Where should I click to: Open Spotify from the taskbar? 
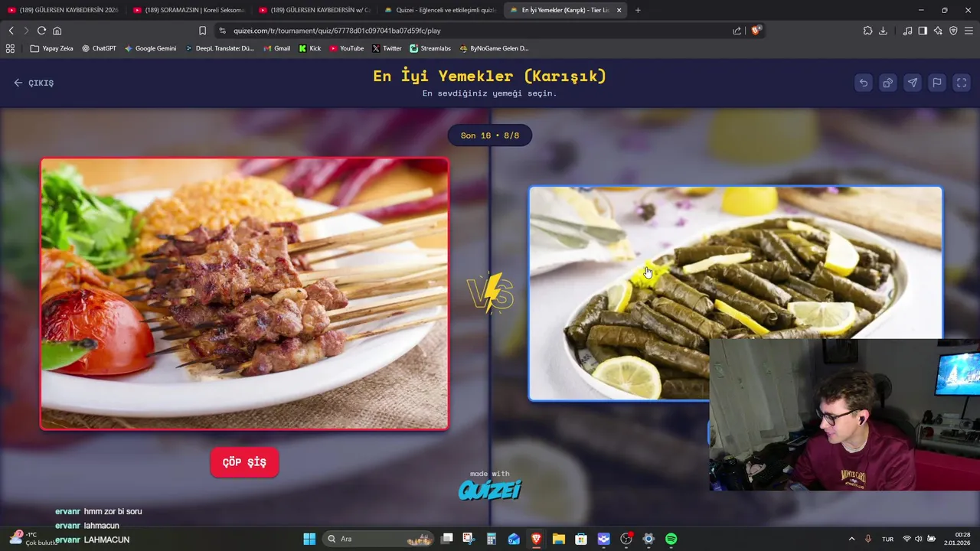pos(671,539)
